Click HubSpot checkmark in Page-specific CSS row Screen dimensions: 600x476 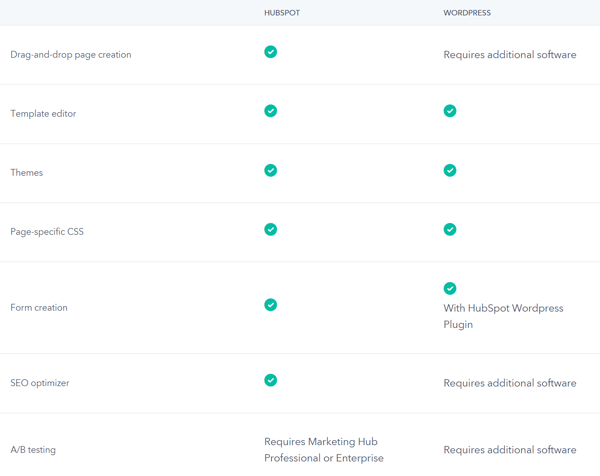271,229
